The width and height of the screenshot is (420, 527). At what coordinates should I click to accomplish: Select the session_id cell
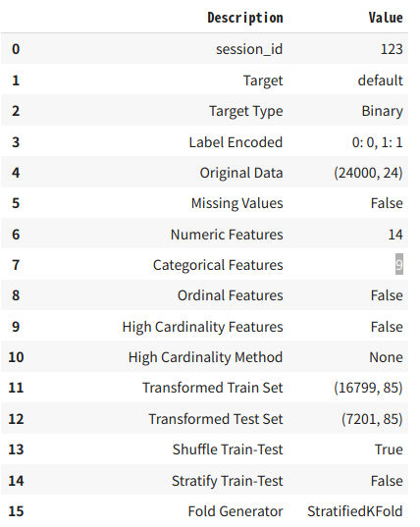[249, 49]
